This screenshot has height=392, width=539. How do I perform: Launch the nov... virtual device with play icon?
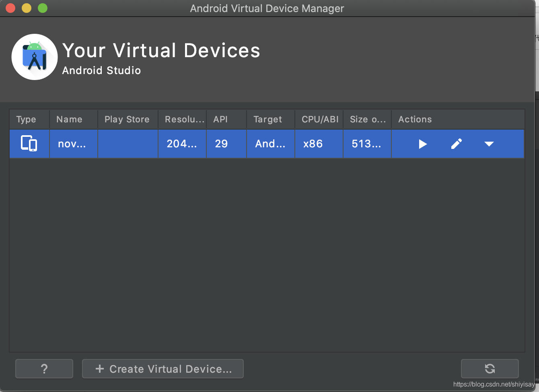tap(423, 144)
